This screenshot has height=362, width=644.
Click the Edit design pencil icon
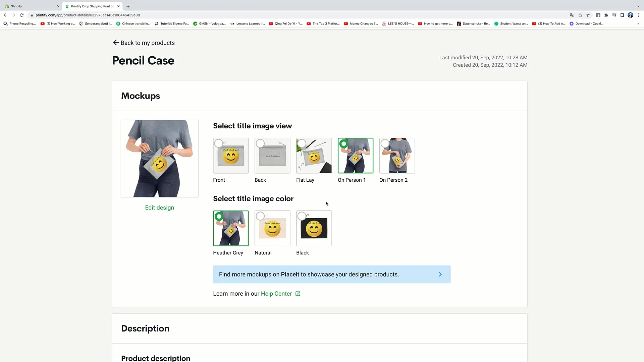pos(159,207)
